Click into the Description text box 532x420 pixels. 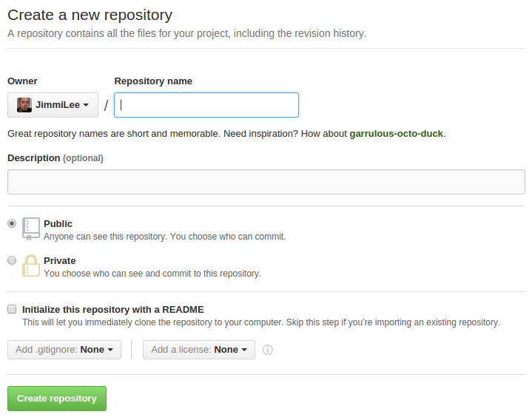click(266, 182)
